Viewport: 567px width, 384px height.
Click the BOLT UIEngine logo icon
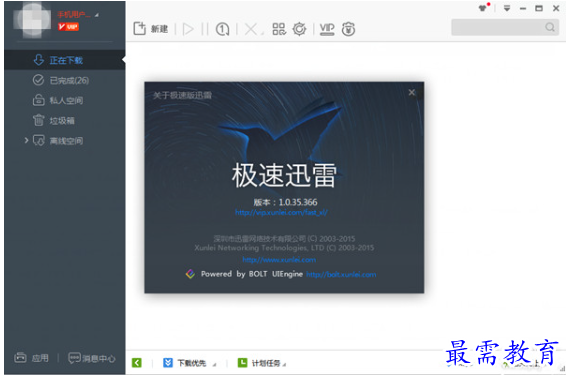[190, 274]
